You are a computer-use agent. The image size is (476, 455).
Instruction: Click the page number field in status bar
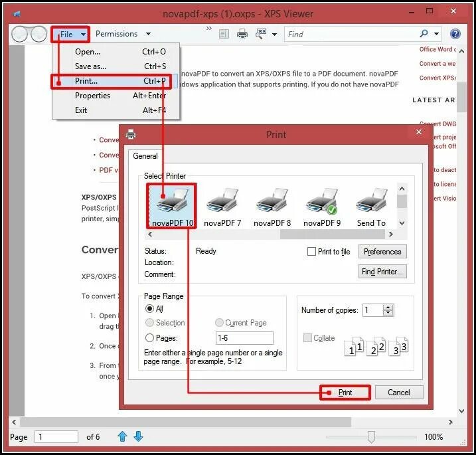click(56, 437)
